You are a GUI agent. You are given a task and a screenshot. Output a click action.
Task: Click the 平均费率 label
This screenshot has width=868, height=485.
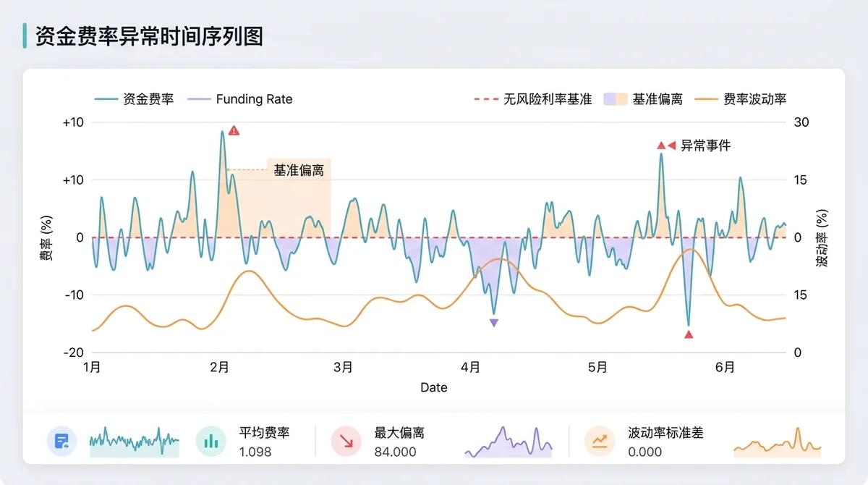tap(265, 433)
